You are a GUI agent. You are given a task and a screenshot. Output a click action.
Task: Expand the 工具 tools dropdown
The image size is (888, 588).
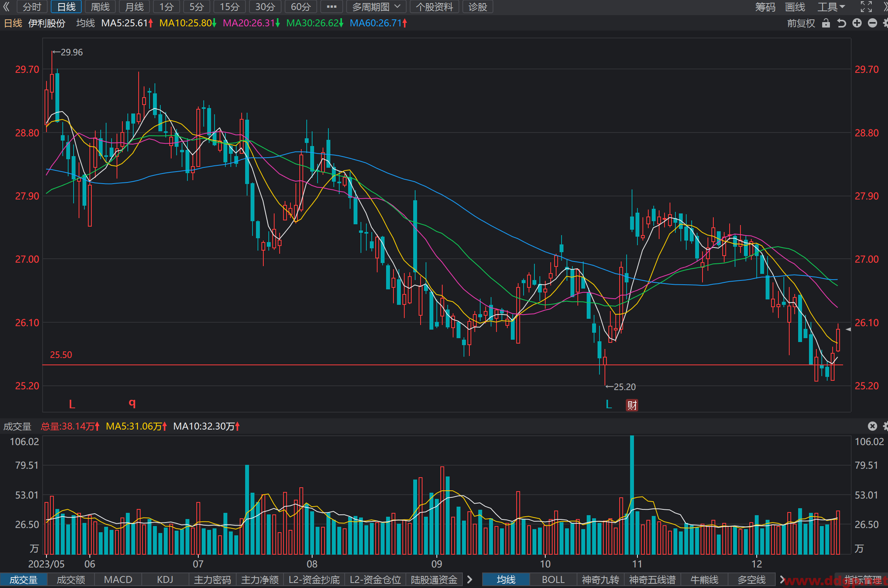[x=831, y=7]
